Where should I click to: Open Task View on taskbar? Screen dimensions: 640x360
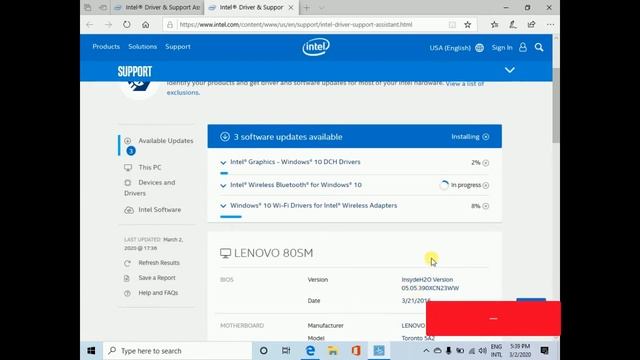coord(286,351)
